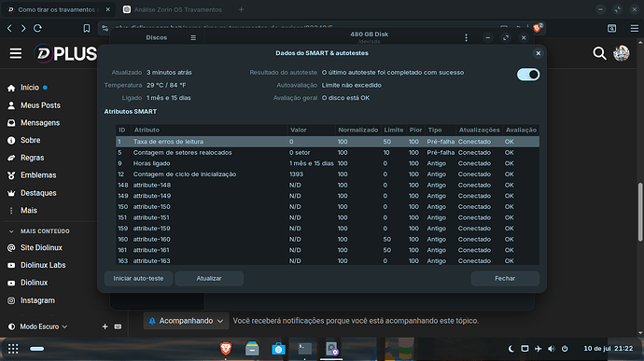Image resolution: width=644 pixels, height=361 pixels.
Task: Open the Zorin apps grid menu
Action: tap(13, 349)
